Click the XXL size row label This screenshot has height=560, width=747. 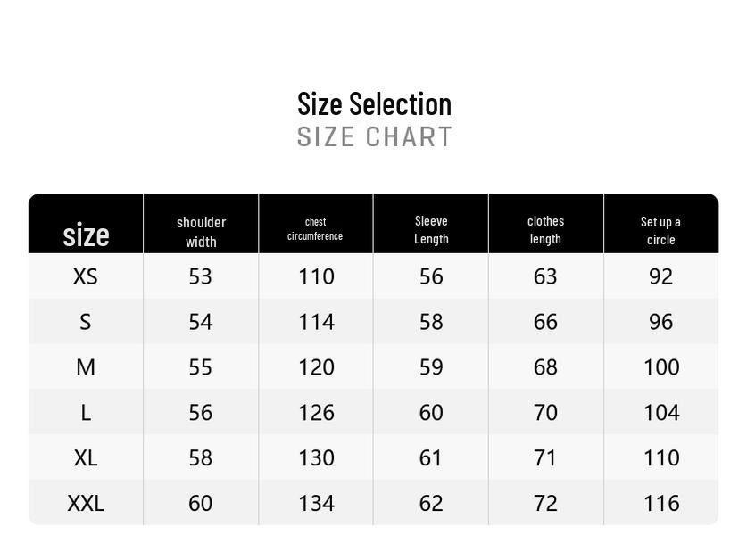86,503
